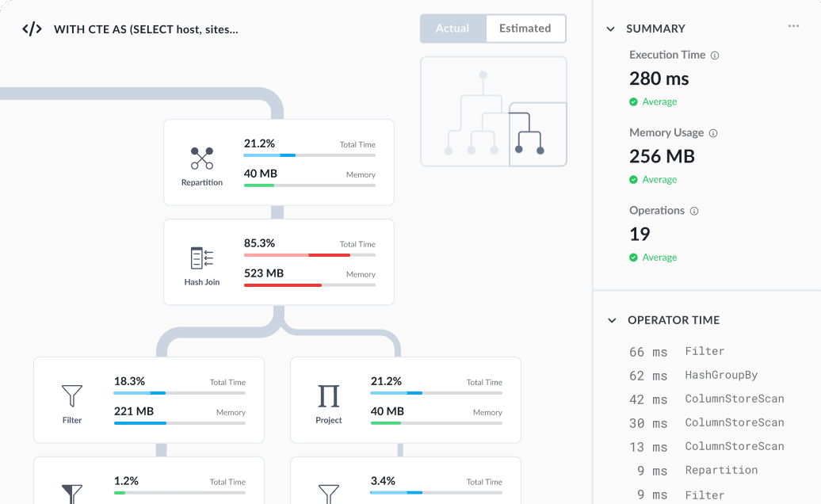Click the Hash Join label

click(201, 282)
